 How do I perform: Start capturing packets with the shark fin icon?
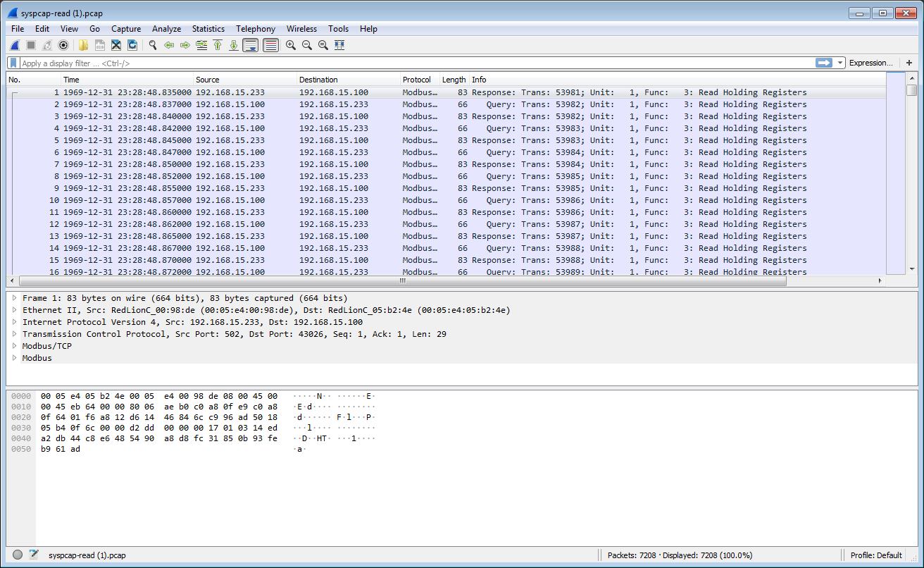pyautogui.click(x=15, y=45)
